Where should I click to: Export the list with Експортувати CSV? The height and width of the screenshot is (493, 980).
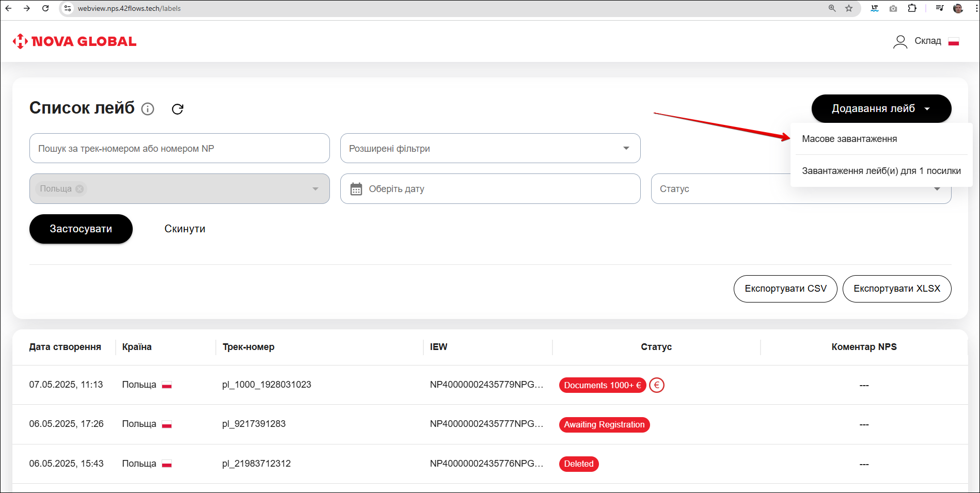point(785,289)
